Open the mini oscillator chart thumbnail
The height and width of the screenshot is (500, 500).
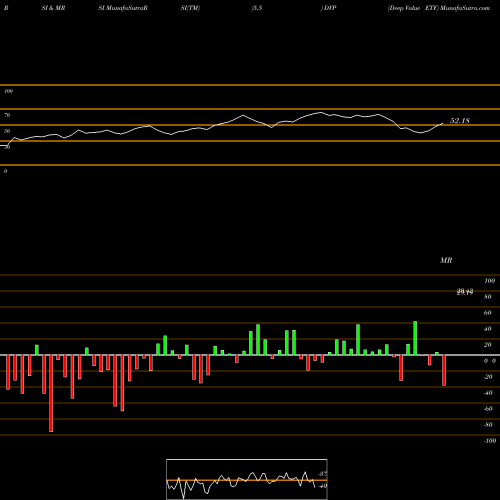247,479
